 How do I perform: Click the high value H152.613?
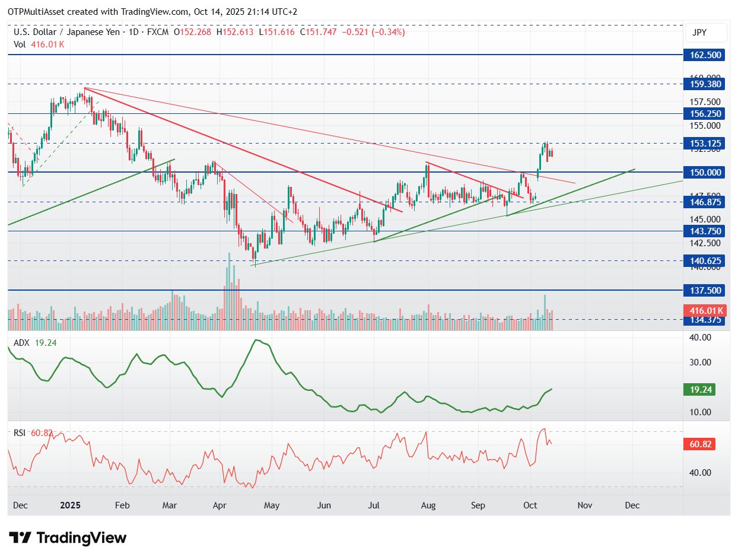(236, 32)
